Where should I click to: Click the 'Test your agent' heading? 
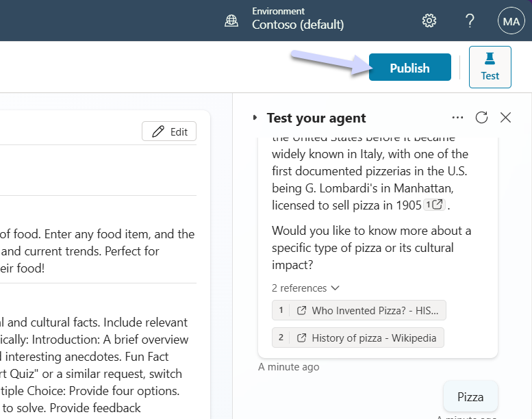pos(316,118)
